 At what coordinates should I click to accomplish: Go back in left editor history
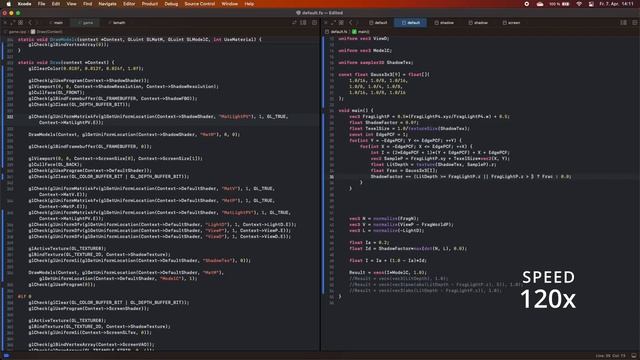point(30,23)
